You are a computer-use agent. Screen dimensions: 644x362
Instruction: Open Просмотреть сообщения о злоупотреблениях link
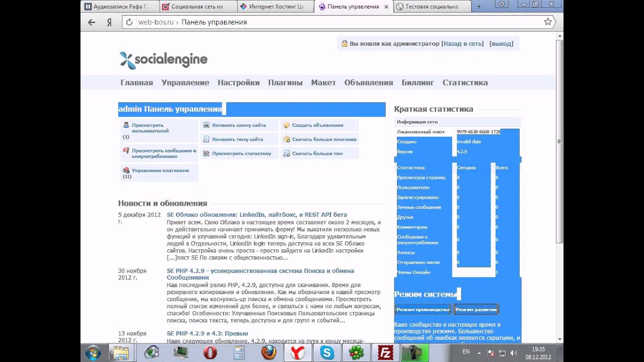(164, 153)
